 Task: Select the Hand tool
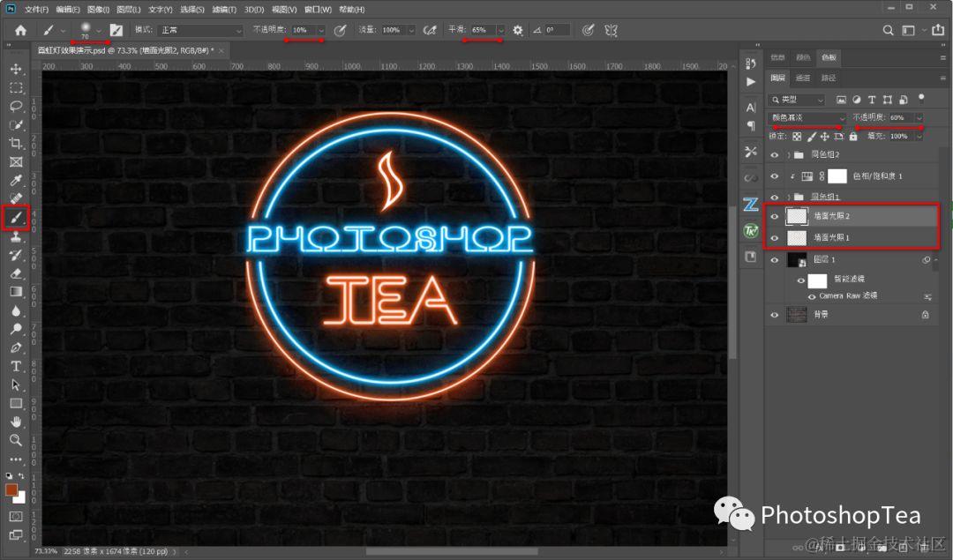coord(16,422)
